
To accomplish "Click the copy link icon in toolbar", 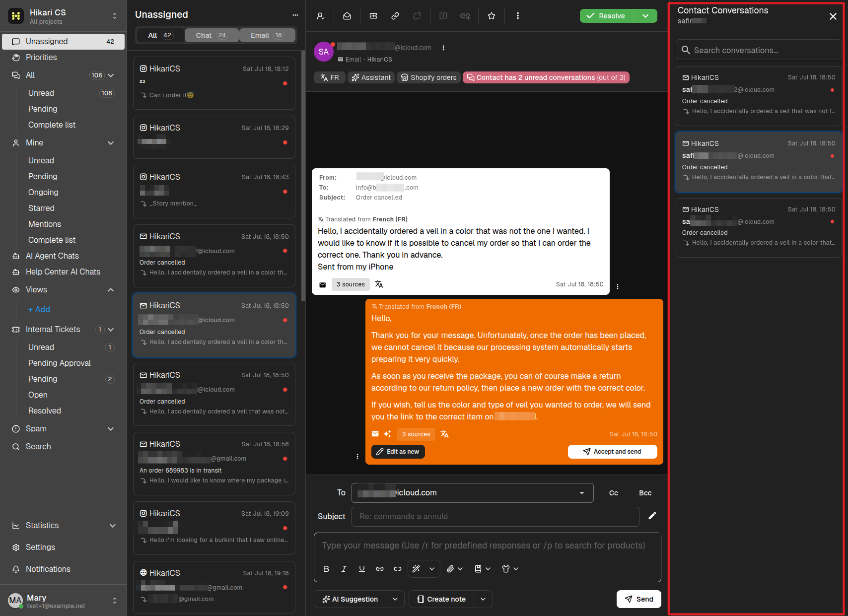I will (395, 16).
